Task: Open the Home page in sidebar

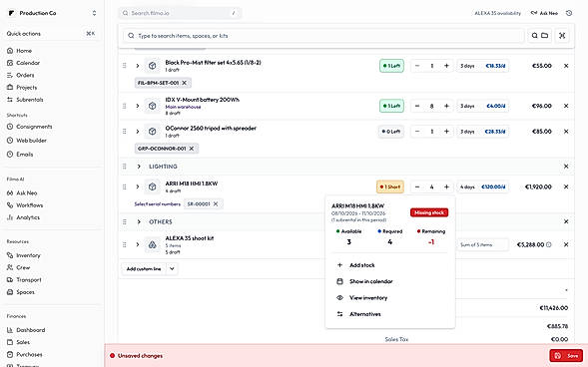Action: [24, 51]
